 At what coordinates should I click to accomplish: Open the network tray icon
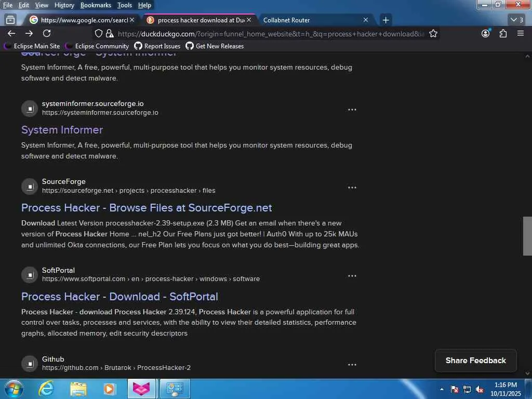click(467, 390)
